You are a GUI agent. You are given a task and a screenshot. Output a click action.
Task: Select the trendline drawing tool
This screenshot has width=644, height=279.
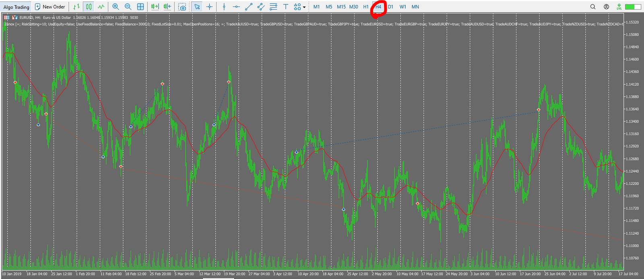coord(249,7)
